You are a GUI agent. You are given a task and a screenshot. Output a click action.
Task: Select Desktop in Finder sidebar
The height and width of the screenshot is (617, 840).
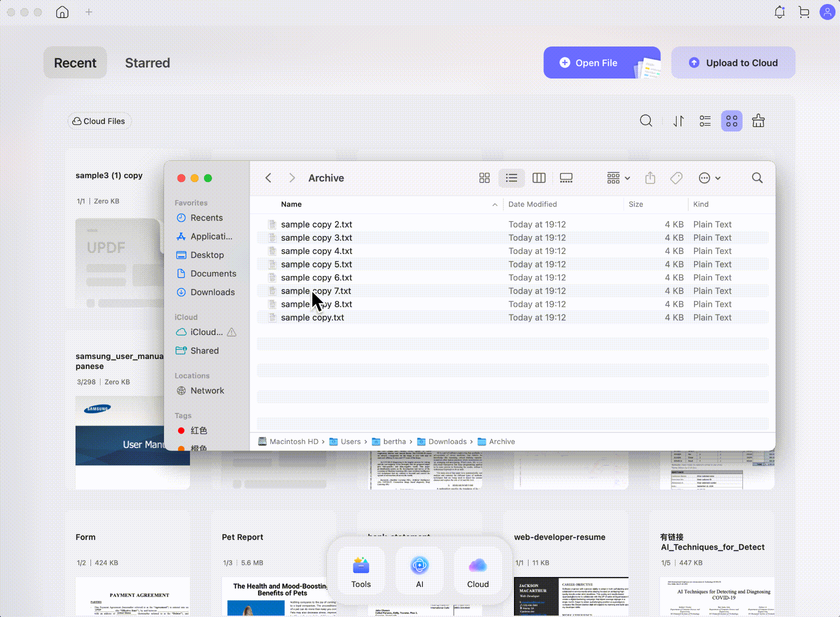[x=206, y=255]
